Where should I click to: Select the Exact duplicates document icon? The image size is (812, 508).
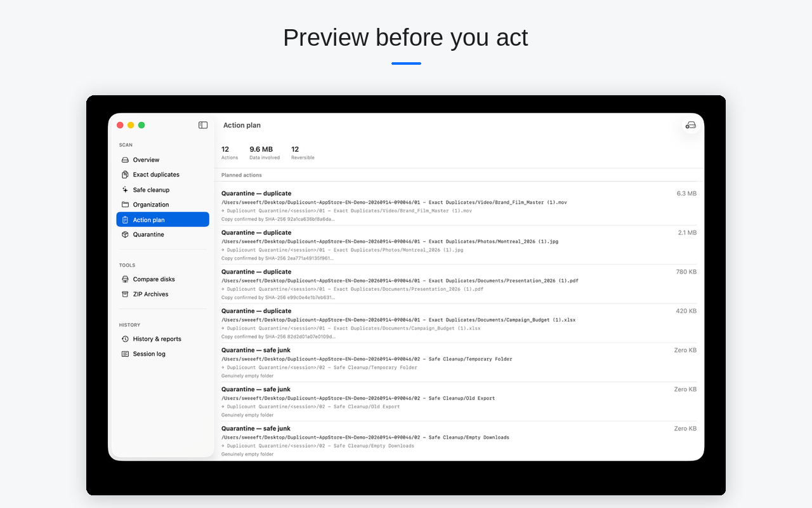pos(125,175)
